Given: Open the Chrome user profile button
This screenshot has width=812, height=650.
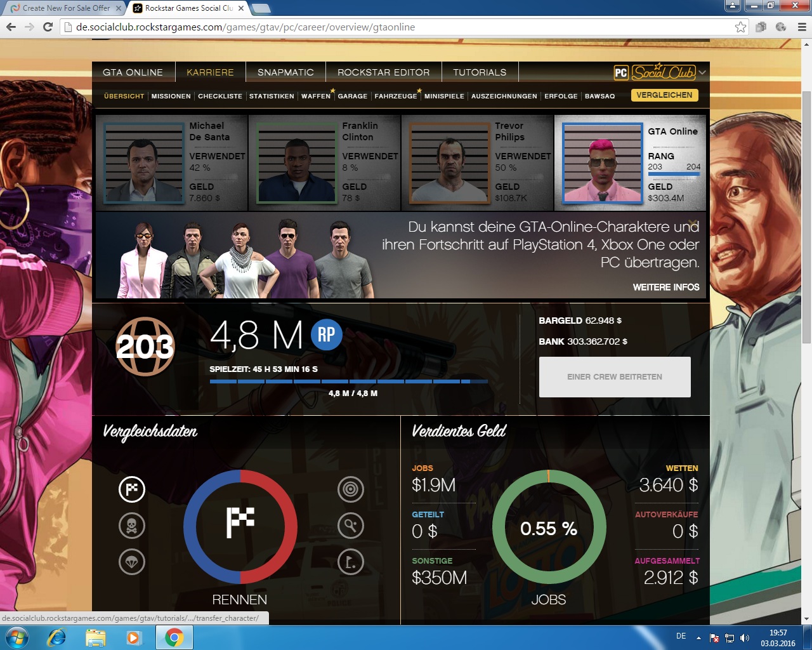Looking at the screenshot, I should click(x=733, y=6).
